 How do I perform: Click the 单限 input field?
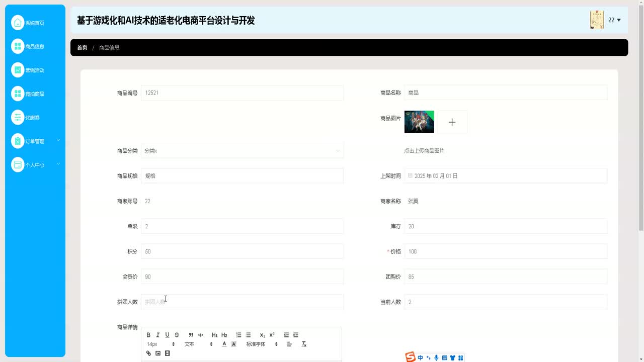242,226
